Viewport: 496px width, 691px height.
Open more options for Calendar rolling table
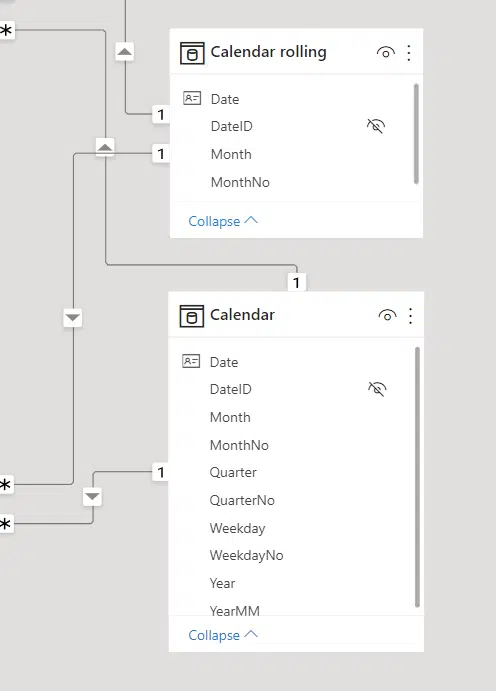click(x=409, y=53)
